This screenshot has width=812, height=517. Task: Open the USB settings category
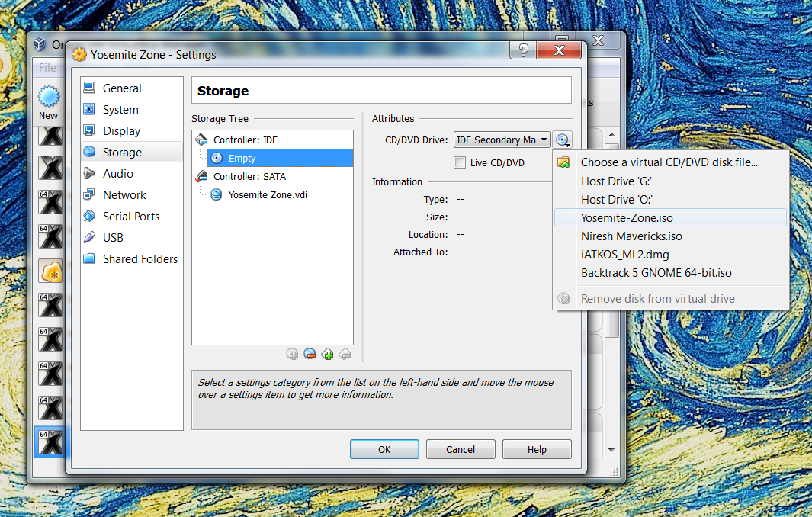pyautogui.click(x=132, y=237)
